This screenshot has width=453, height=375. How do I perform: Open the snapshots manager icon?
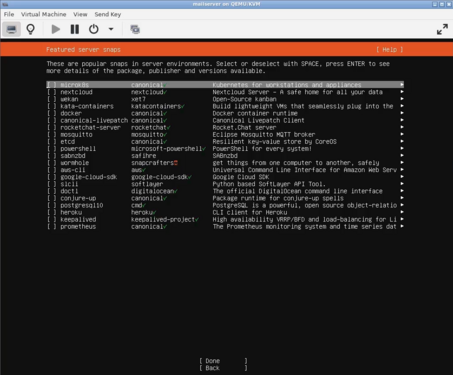coord(135,29)
